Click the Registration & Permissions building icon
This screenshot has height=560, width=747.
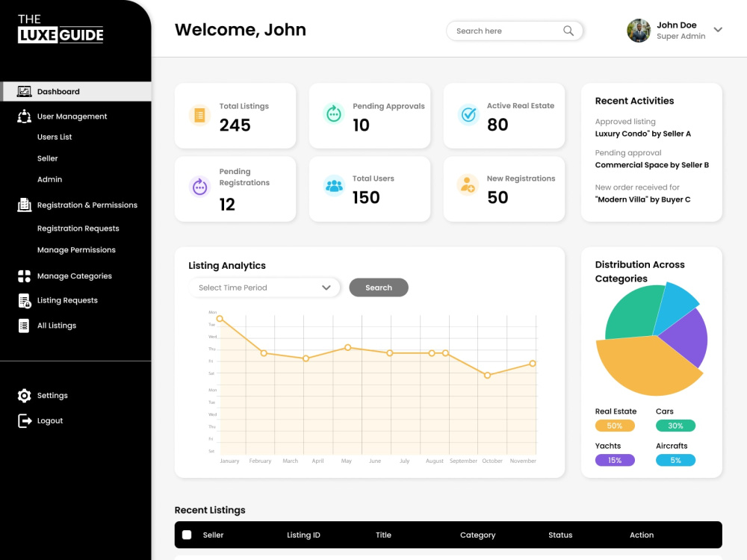[25, 205]
